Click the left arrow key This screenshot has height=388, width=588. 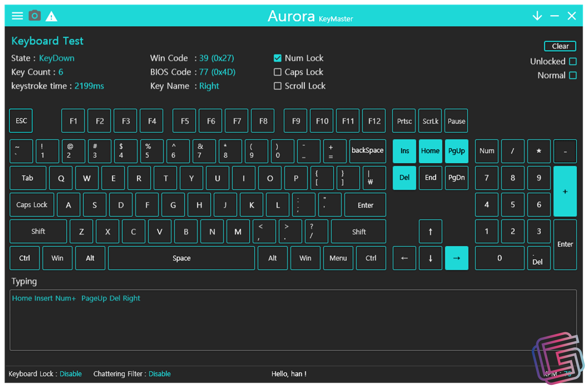tap(404, 258)
